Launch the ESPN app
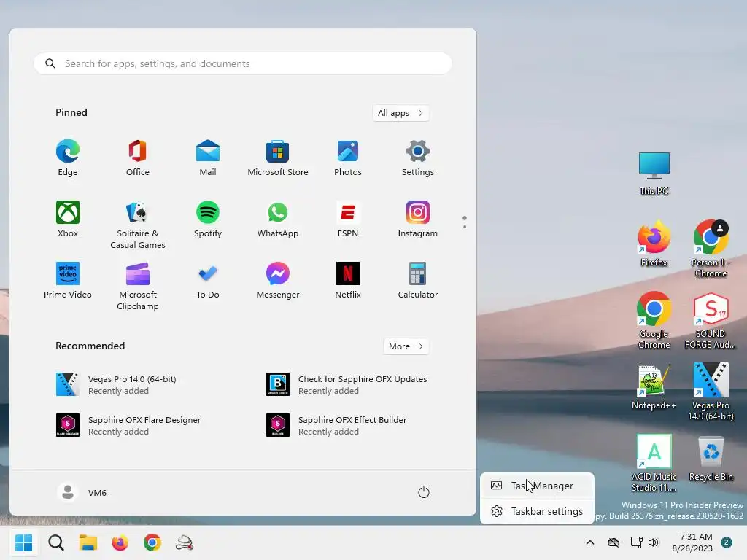Screen dimensions: 747x560 pyautogui.click(x=348, y=219)
